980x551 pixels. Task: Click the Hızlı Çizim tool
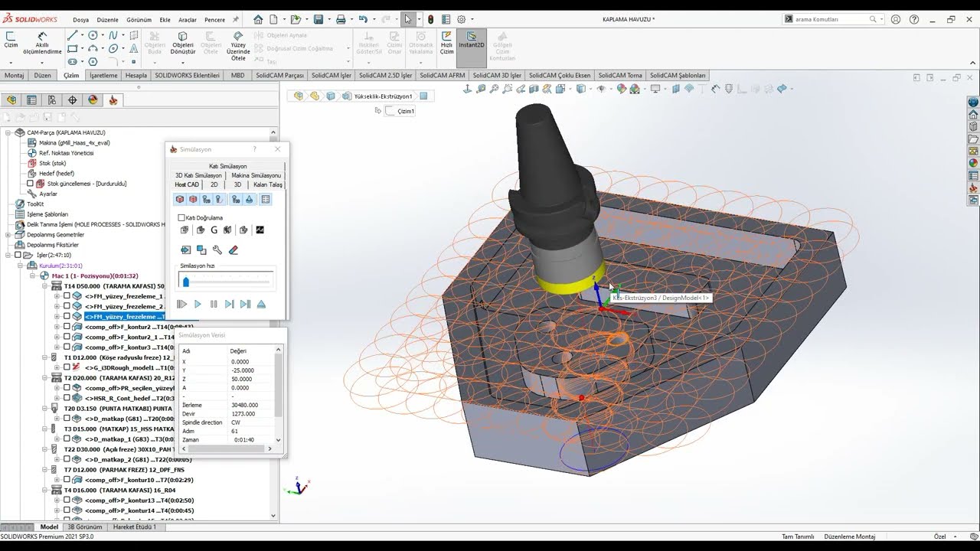pos(446,44)
